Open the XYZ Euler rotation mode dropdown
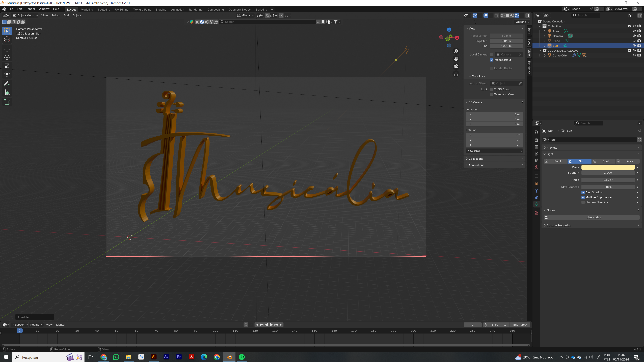The width and height of the screenshot is (644, 362). pyautogui.click(x=494, y=151)
